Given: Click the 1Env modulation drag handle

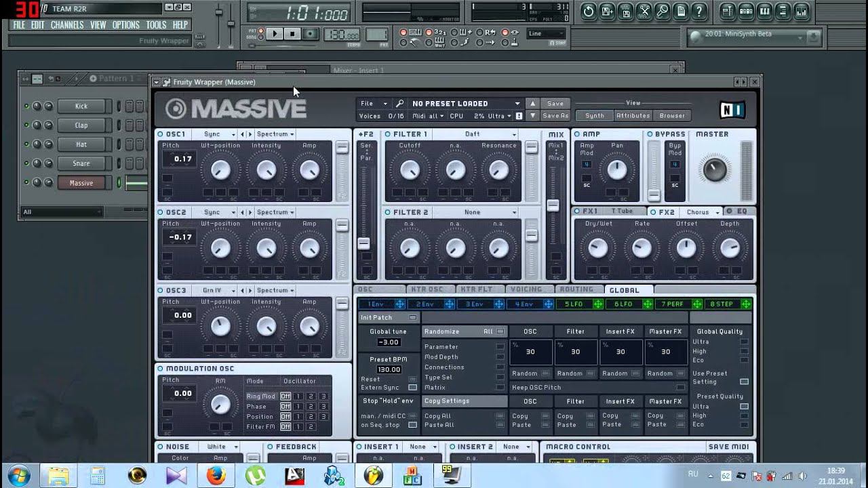Looking at the screenshot, I should click(x=399, y=304).
